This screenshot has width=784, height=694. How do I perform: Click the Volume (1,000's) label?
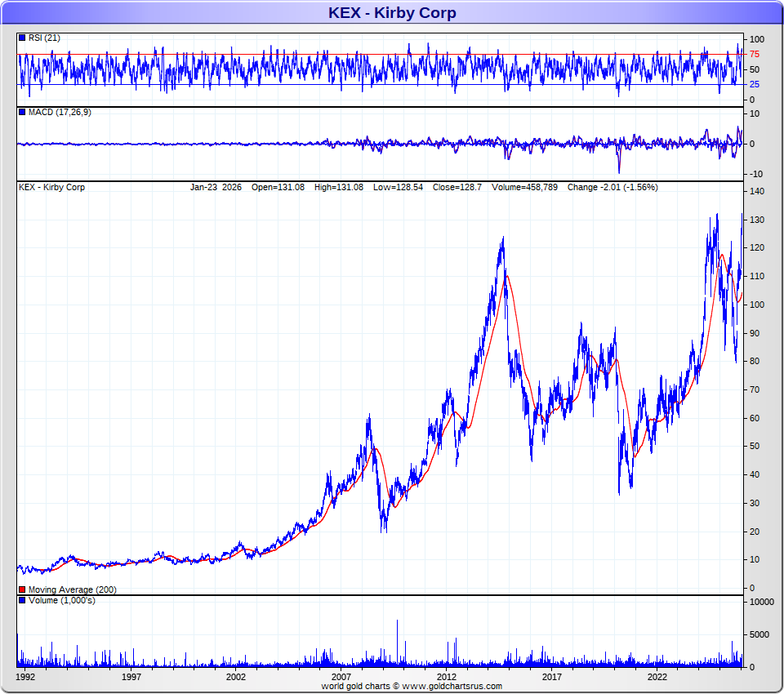[62, 600]
